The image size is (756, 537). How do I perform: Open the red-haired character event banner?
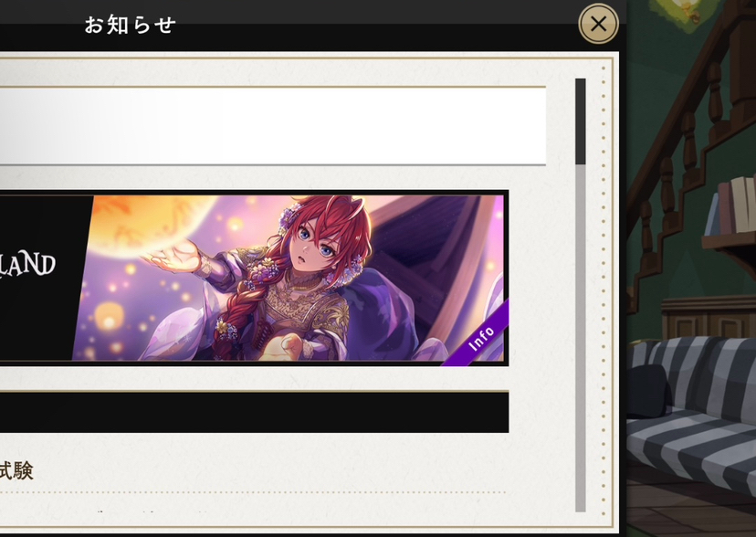[254, 278]
